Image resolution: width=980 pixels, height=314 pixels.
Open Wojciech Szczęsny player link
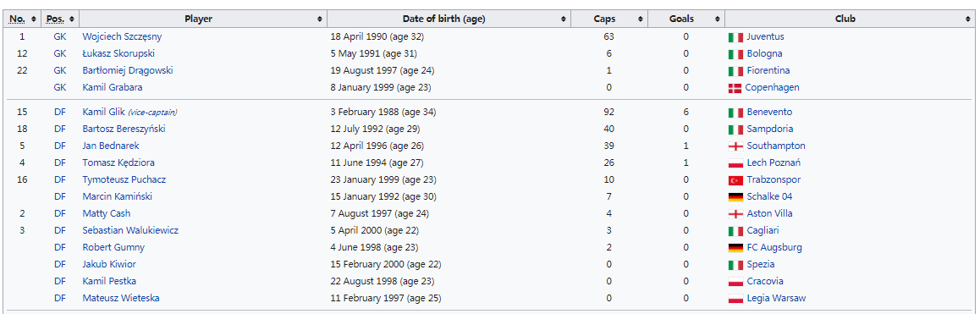point(122,37)
